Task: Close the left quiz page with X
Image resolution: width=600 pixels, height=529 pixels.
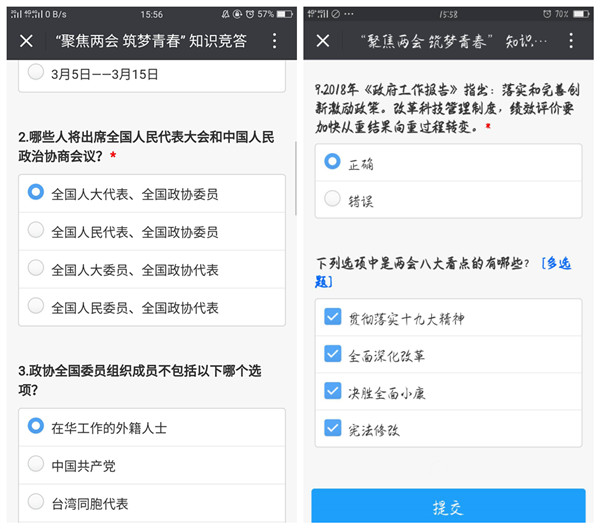Action: [27, 41]
